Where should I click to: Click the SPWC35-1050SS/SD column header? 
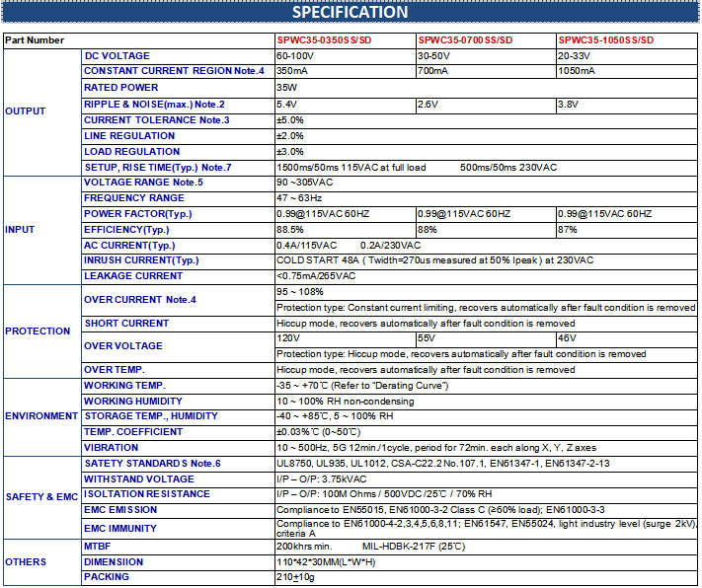605,40
